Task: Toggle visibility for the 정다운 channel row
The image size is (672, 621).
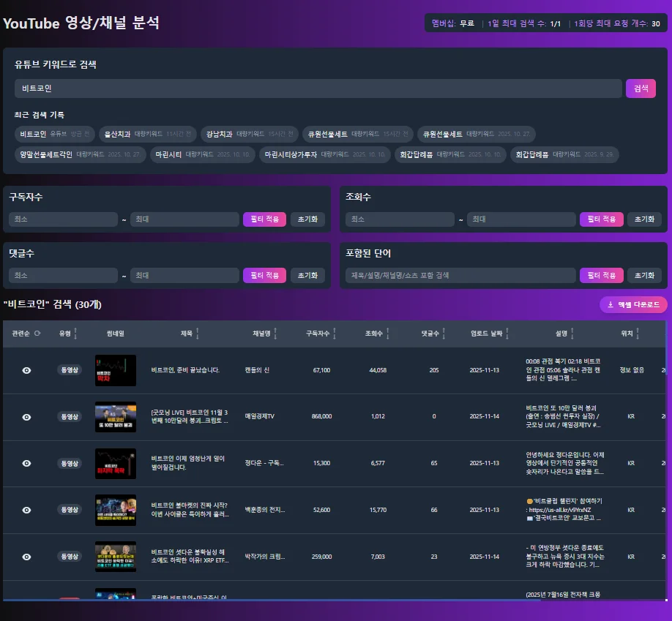Action: pos(26,463)
